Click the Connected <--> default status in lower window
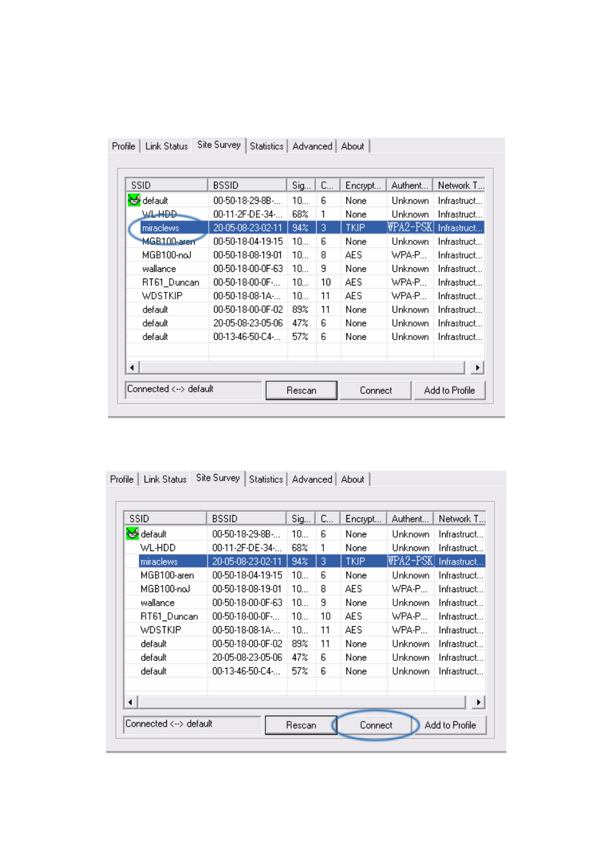Viewport: 613px width, 868px height. [x=191, y=724]
